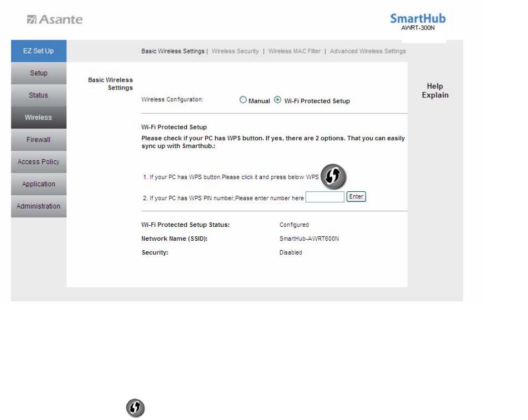The height and width of the screenshot is (420, 528).
Task: Click the Wi-Fi Protected Setup heading
Action: 174,127
